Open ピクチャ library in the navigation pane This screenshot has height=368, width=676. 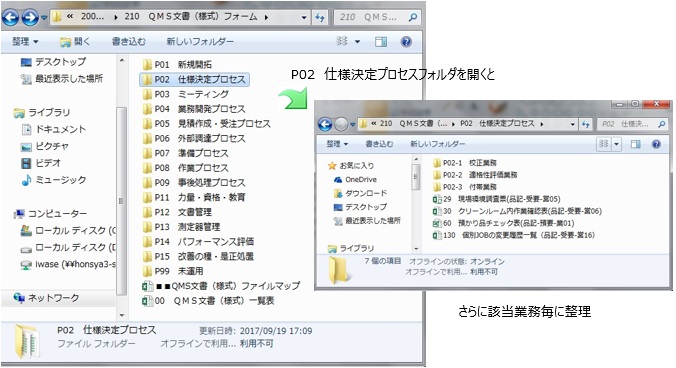(x=45, y=147)
